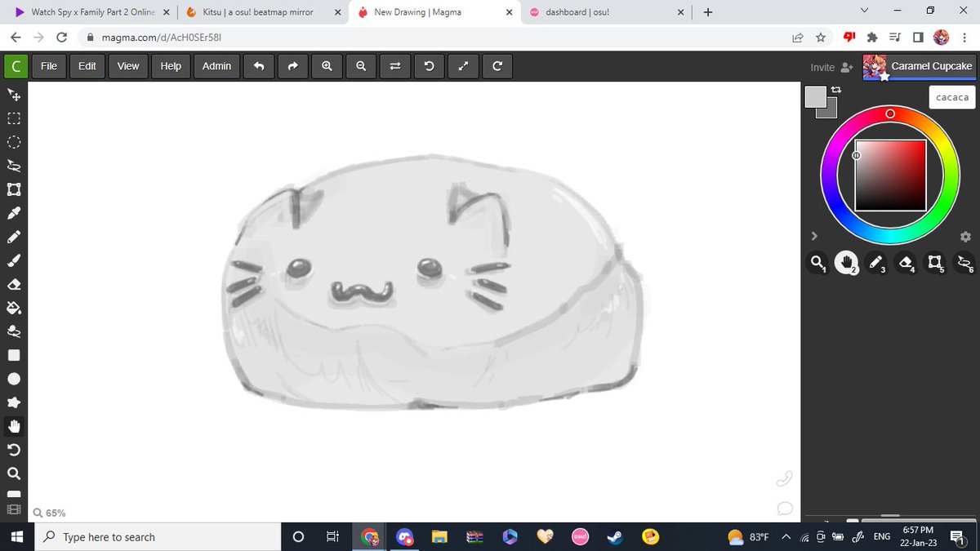Select the Ellipse selection tool
This screenshot has height=551, width=980.
[14, 142]
